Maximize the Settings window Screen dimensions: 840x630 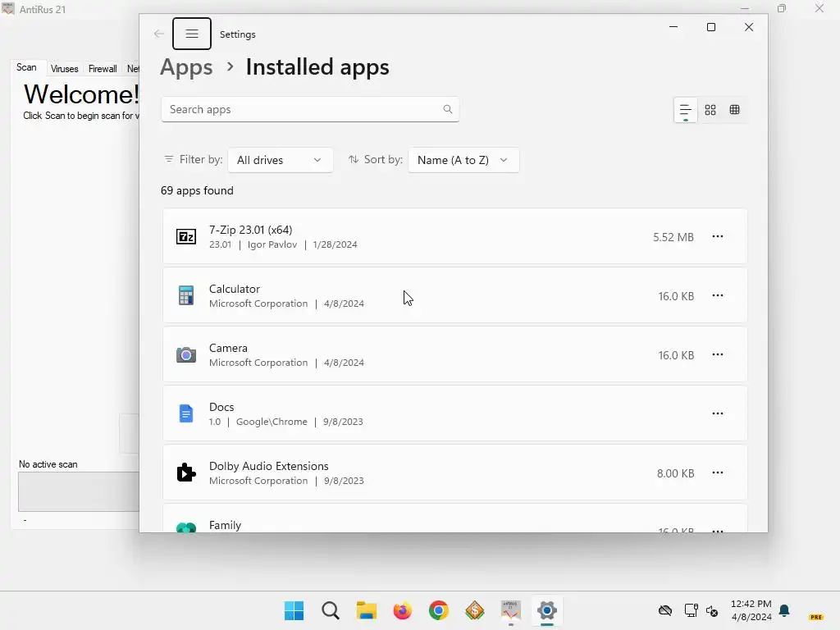click(x=711, y=27)
